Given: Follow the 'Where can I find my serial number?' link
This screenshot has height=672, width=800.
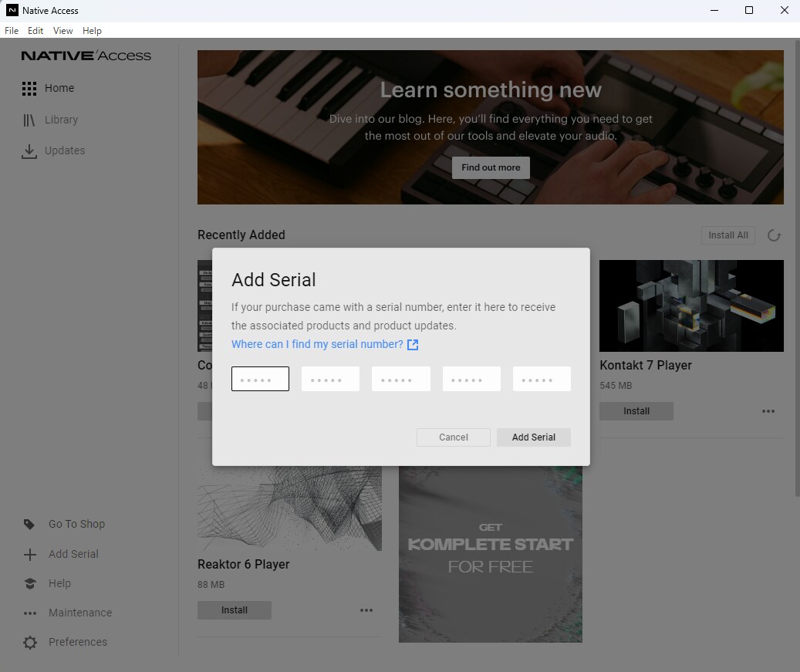Looking at the screenshot, I should pyautogui.click(x=317, y=344).
